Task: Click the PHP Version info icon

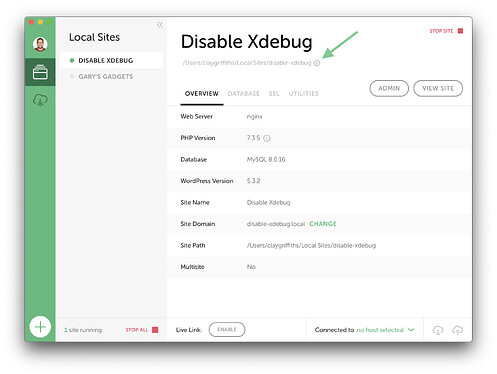Action: tap(267, 138)
